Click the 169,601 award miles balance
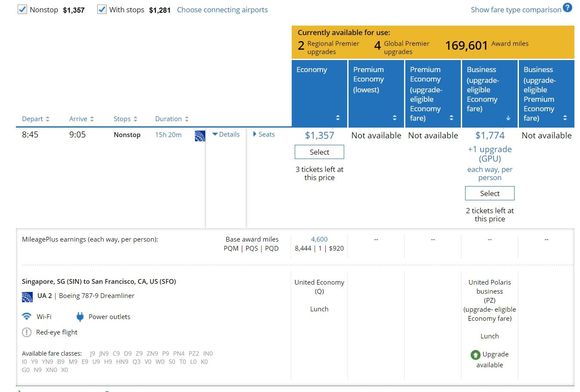The width and height of the screenshot is (580, 392). pos(466,45)
